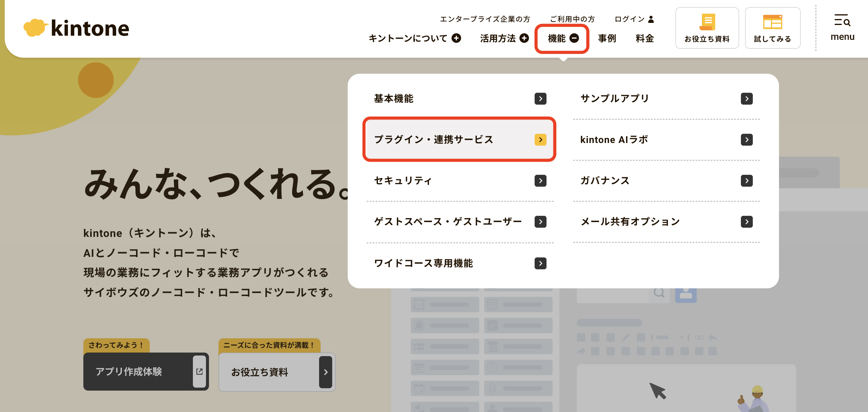Open the エンタープライズ企業の方 link
This screenshot has width=868, height=412.
[485, 19]
